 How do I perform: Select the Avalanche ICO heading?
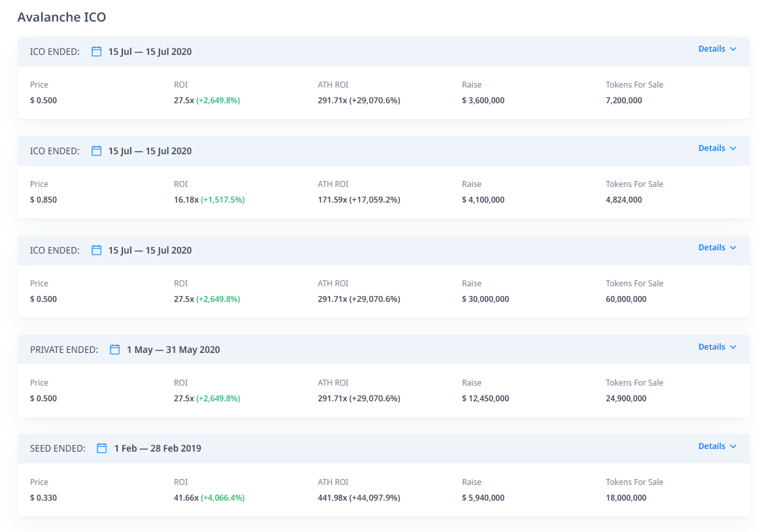[x=62, y=17]
